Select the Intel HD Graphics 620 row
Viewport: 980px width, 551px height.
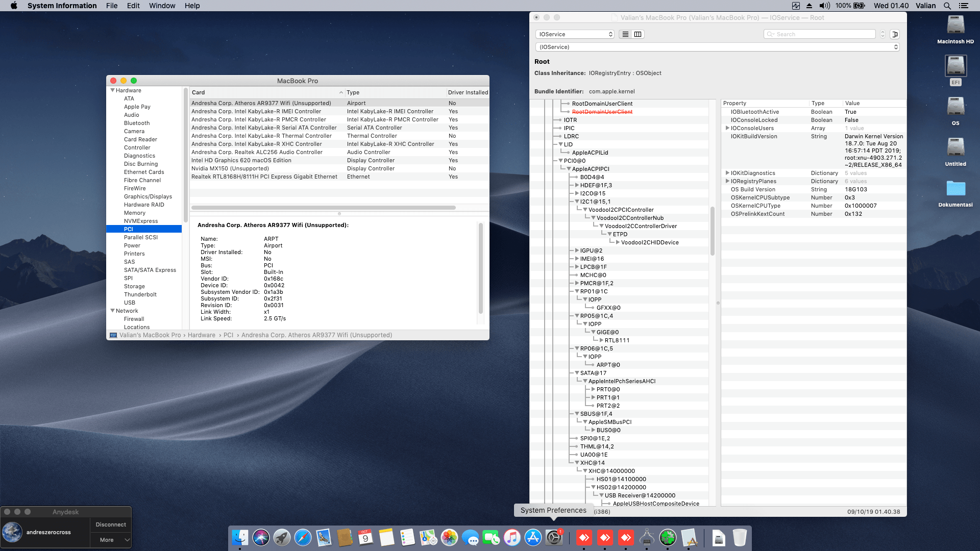339,160
